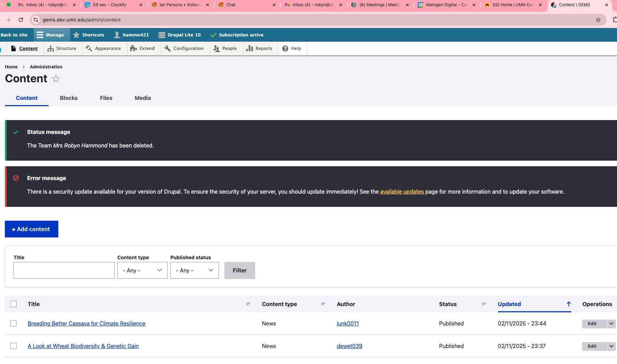Expand Edit operations arrow for Cassava row

[x=611, y=323]
